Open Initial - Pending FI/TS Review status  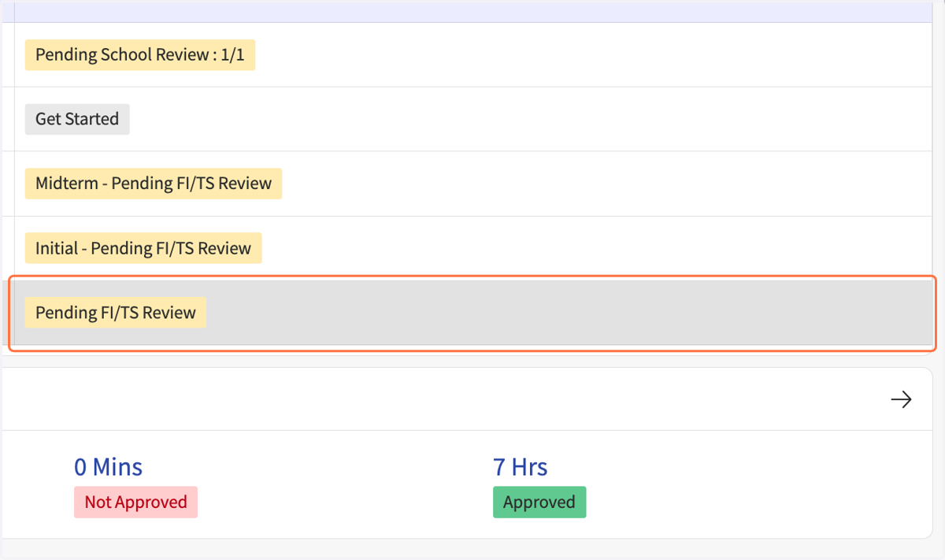pyautogui.click(x=143, y=249)
